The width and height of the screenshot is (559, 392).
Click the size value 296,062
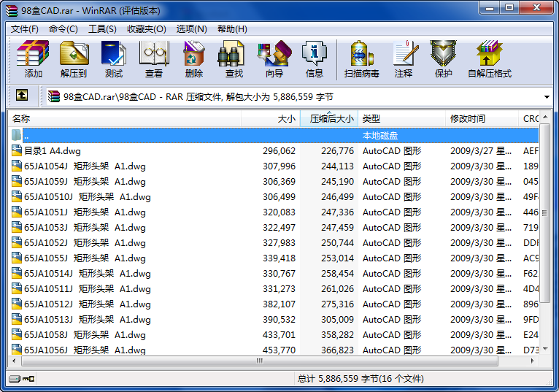coord(279,151)
